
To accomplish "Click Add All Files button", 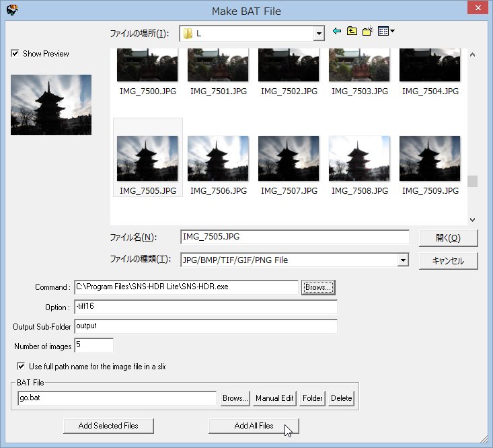I will click(254, 426).
